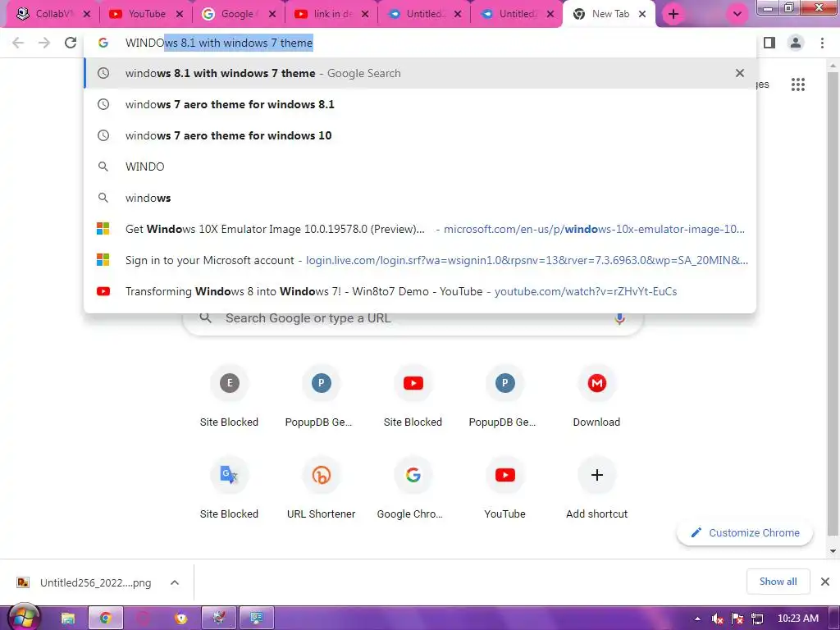Select 'windows 7 aero theme for windows 8.1'
The height and width of the screenshot is (630, 840).
click(420, 104)
